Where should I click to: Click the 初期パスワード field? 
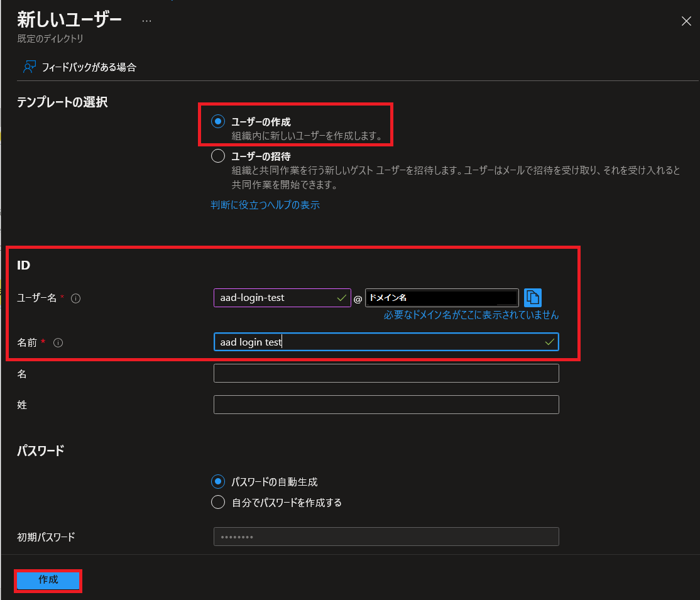coord(386,537)
